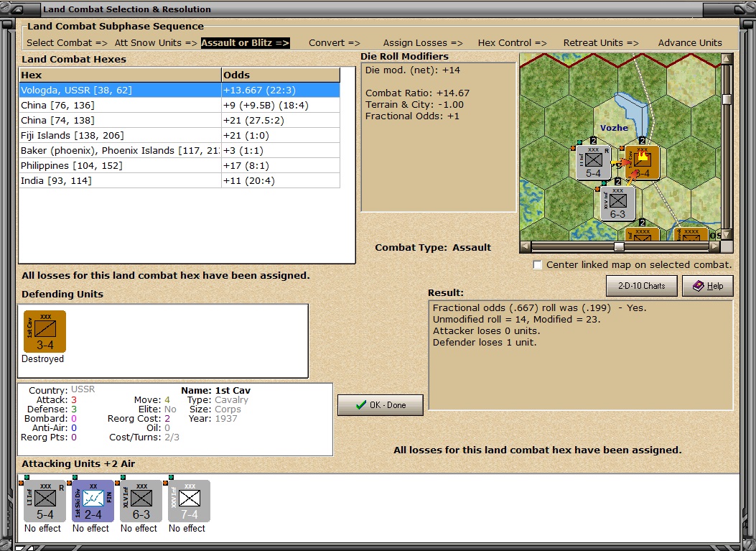
Task: Click the Combat Ratio: +14.67 line
Action: (417, 93)
